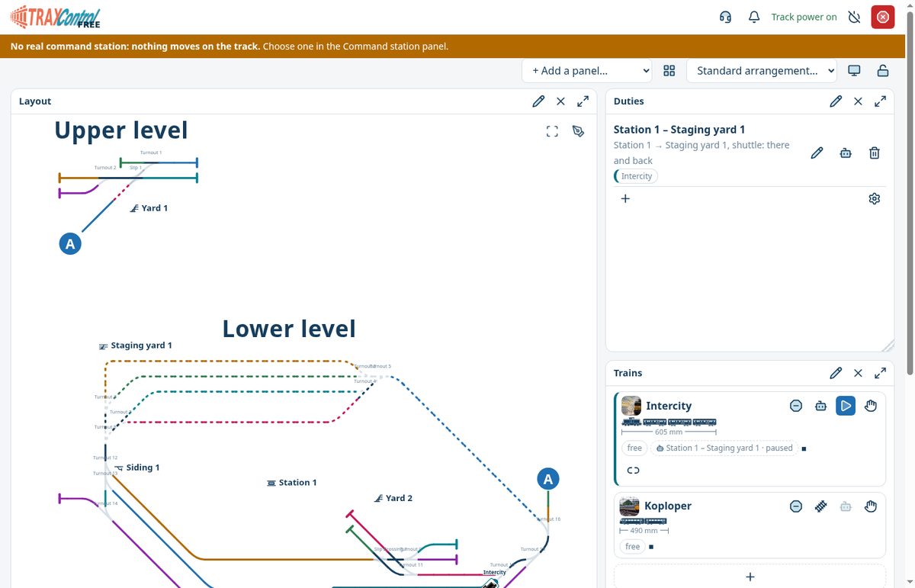Toggle the layout lock icon

[x=883, y=71]
